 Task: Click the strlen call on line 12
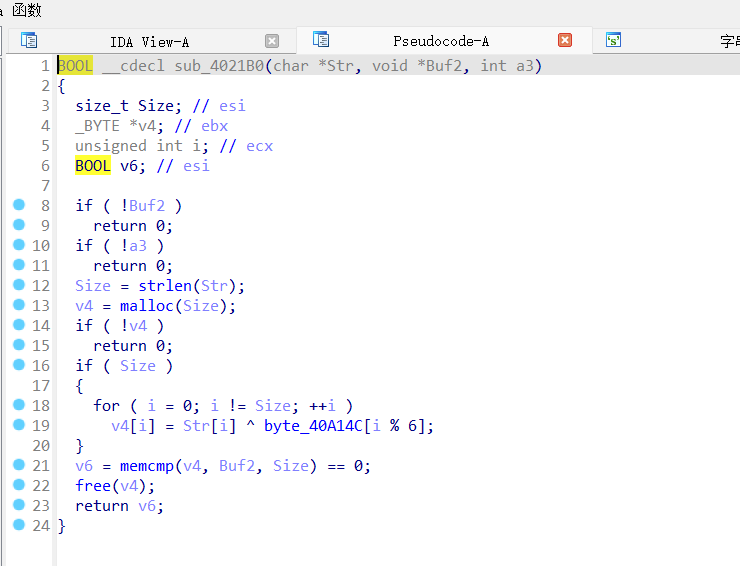tap(164, 286)
